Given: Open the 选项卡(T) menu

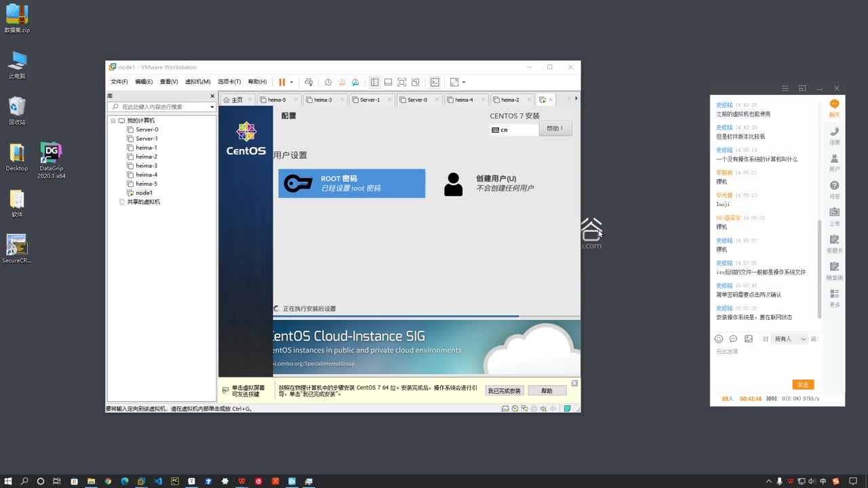Looking at the screenshot, I should [229, 82].
